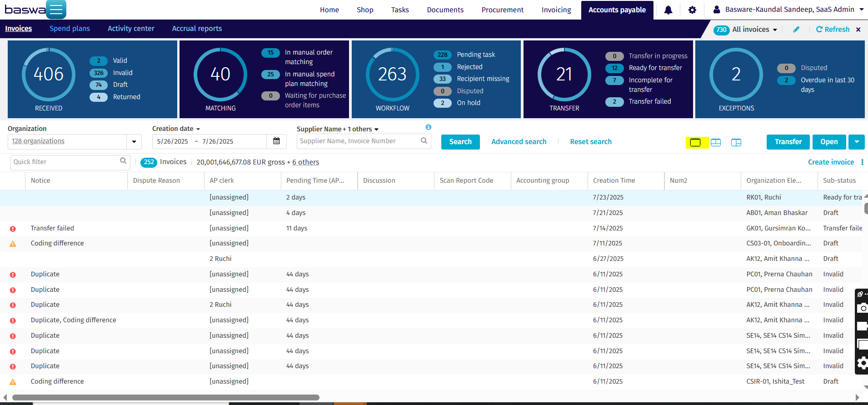868x405 pixels.
Task: Open the Shop menu
Action: tap(365, 10)
